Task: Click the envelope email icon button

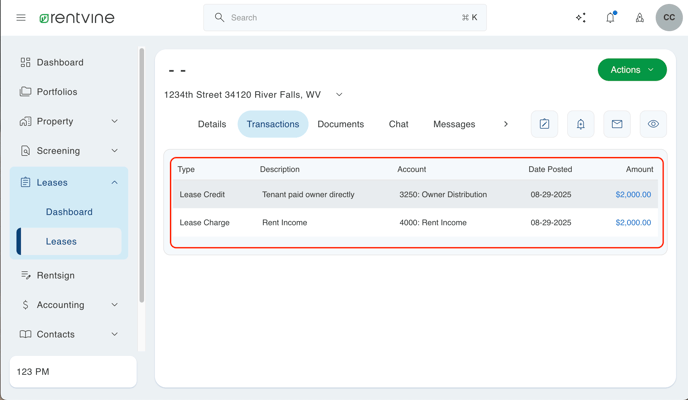Action: [x=617, y=124]
